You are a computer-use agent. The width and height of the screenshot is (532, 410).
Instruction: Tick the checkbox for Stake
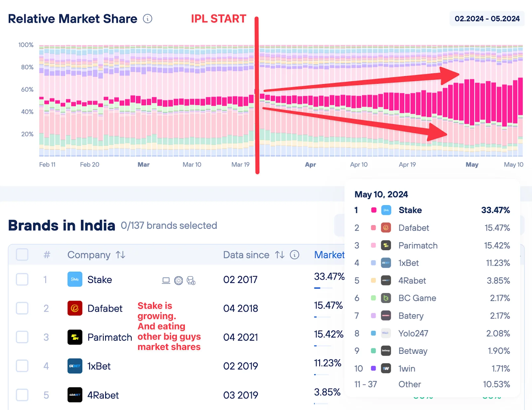click(22, 279)
